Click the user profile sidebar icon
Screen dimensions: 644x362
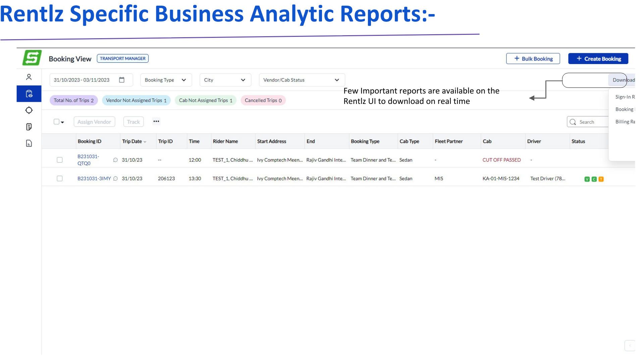29,77
